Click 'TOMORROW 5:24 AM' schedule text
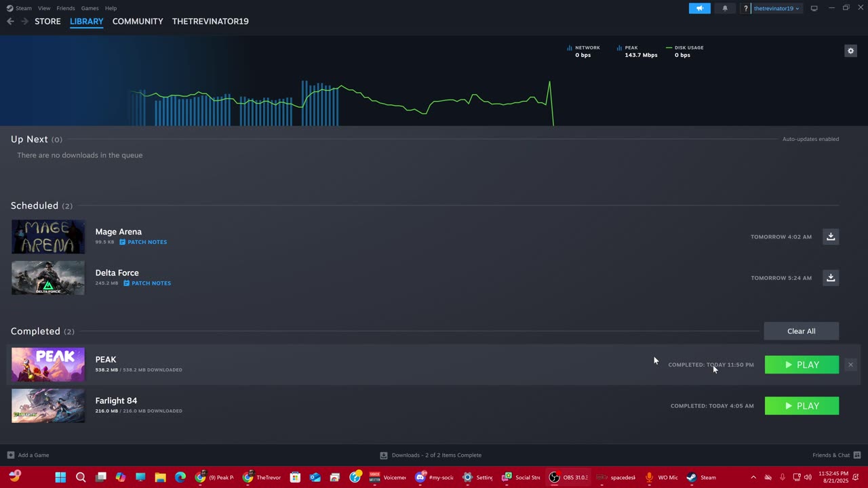The height and width of the screenshot is (488, 868). [x=781, y=278]
